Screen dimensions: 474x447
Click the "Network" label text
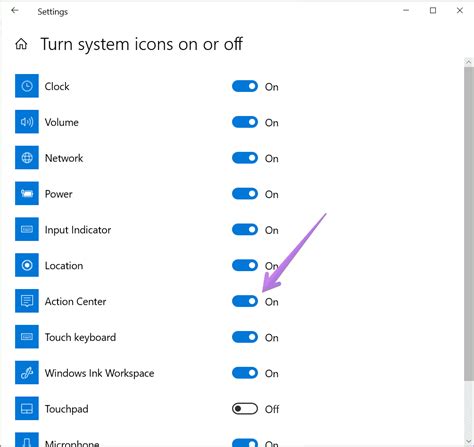pos(64,158)
